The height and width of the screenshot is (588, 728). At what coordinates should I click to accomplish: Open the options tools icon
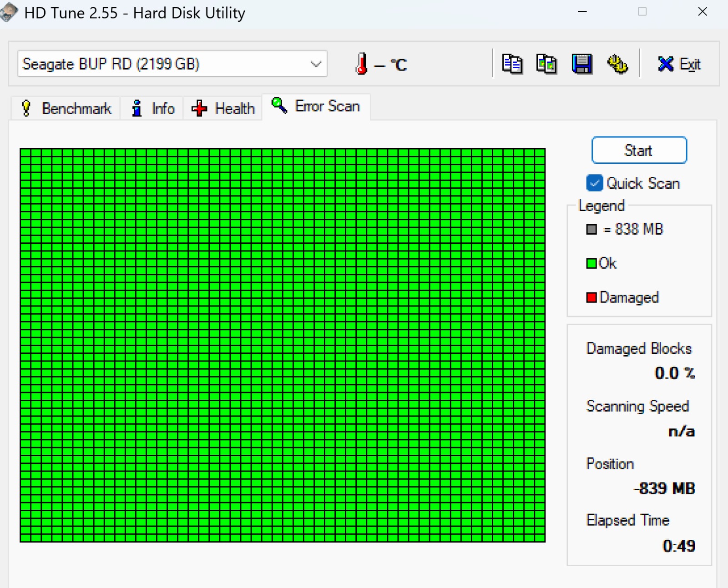[617, 64]
